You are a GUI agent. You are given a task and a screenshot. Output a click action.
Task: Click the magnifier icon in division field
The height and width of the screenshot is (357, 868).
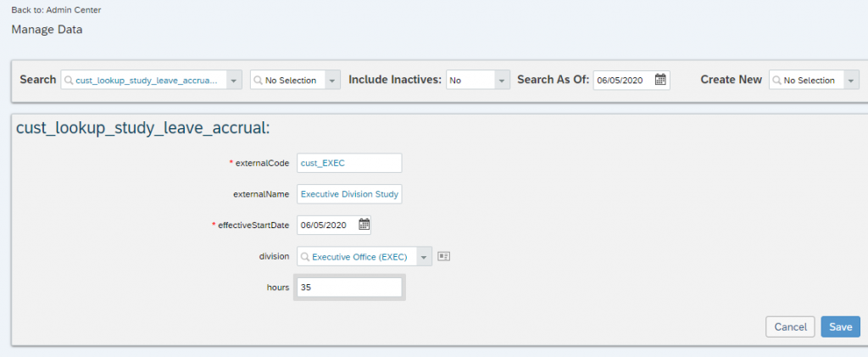click(x=305, y=257)
